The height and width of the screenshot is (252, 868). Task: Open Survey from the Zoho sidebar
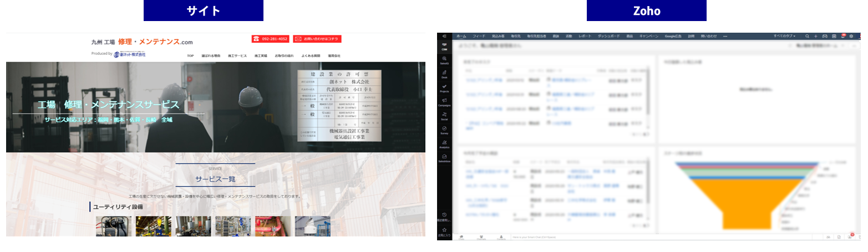tap(444, 131)
